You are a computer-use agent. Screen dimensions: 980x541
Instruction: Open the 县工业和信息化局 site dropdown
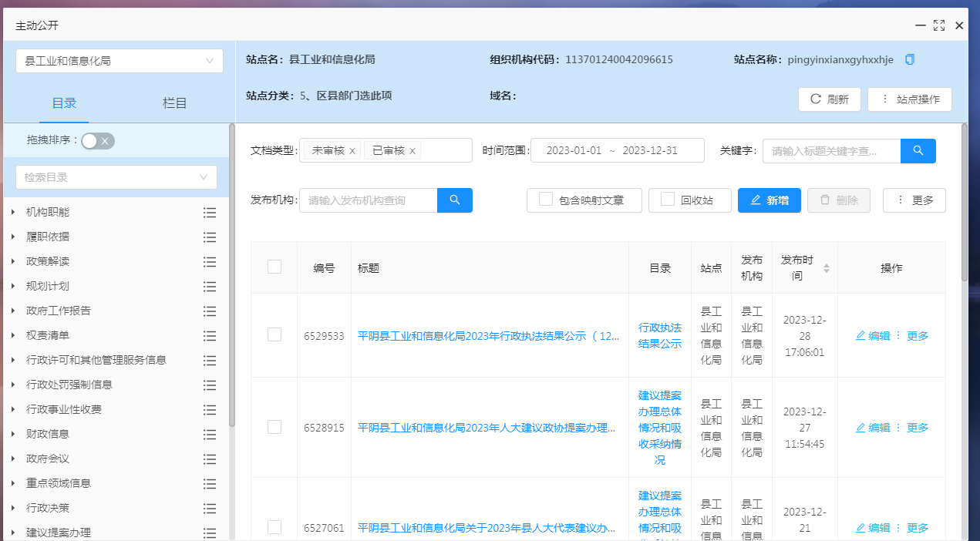(x=120, y=61)
